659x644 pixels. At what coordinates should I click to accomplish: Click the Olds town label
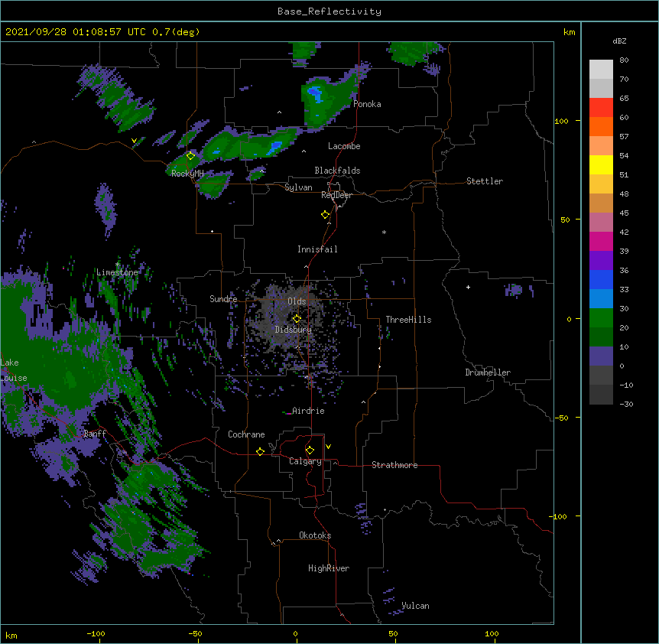coord(297,301)
